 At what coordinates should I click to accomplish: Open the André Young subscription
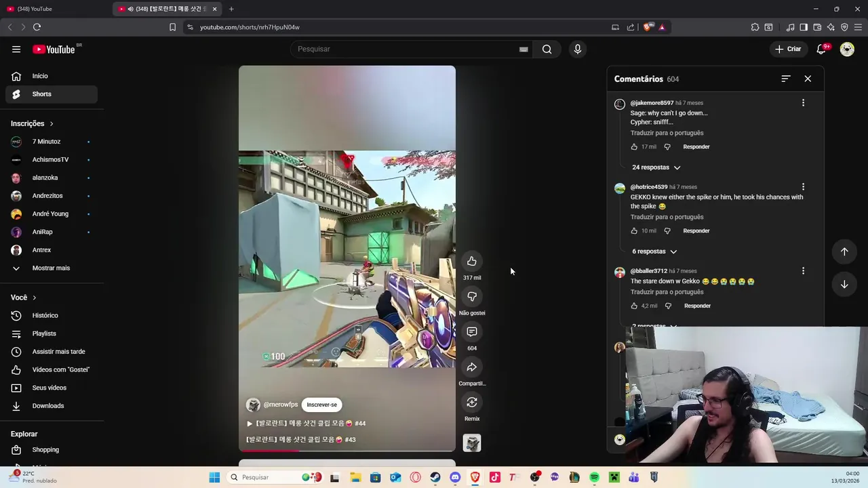[x=52, y=214]
